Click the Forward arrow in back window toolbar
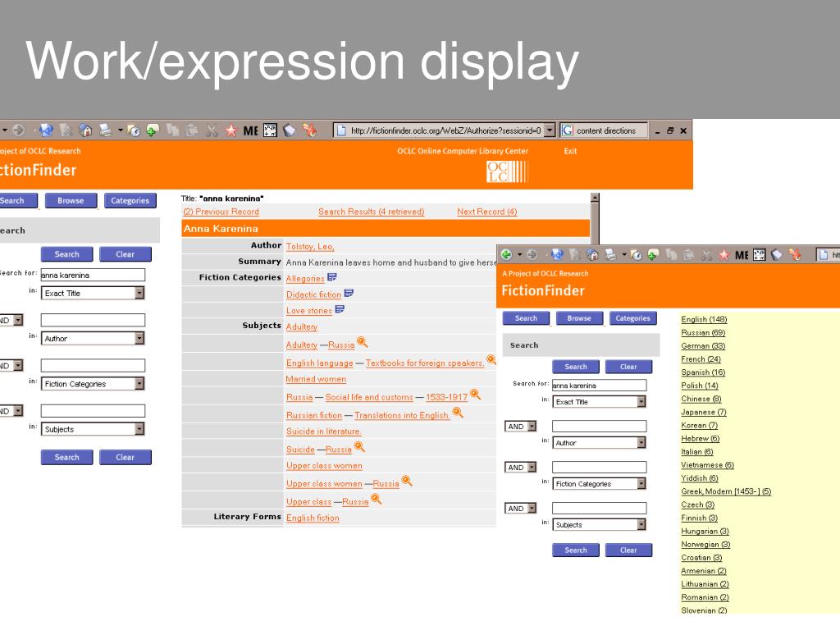Screen dimensions: 840x630 [18, 130]
